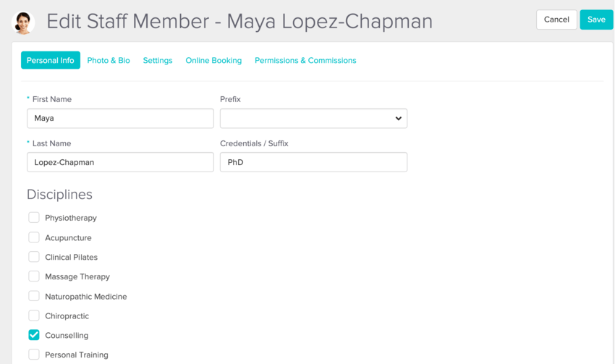The image size is (615, 364).
Task: Edit the Credentials / Suffix field
Action: 313,162
